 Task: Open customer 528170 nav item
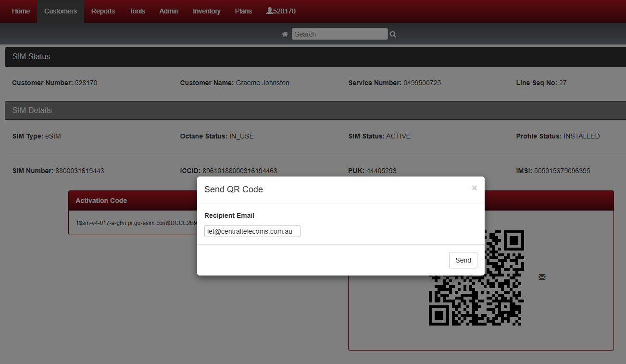click(281, 11)
